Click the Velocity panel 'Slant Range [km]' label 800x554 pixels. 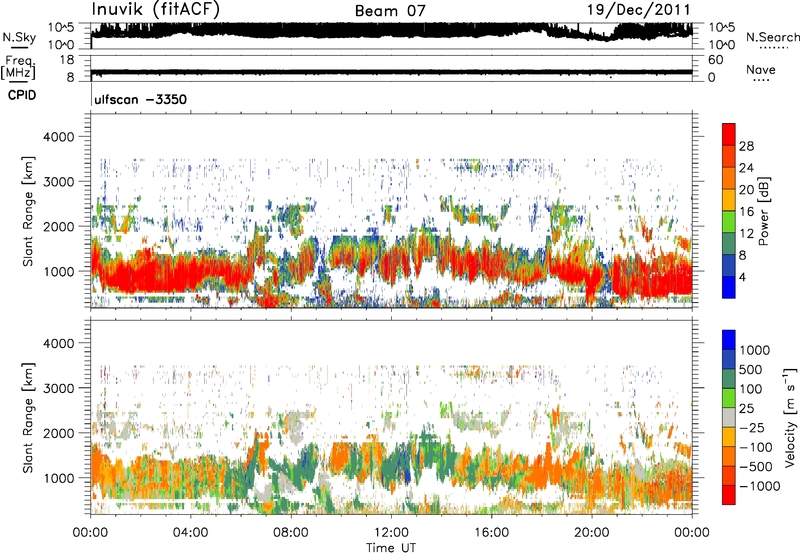[x=28, y=417]
